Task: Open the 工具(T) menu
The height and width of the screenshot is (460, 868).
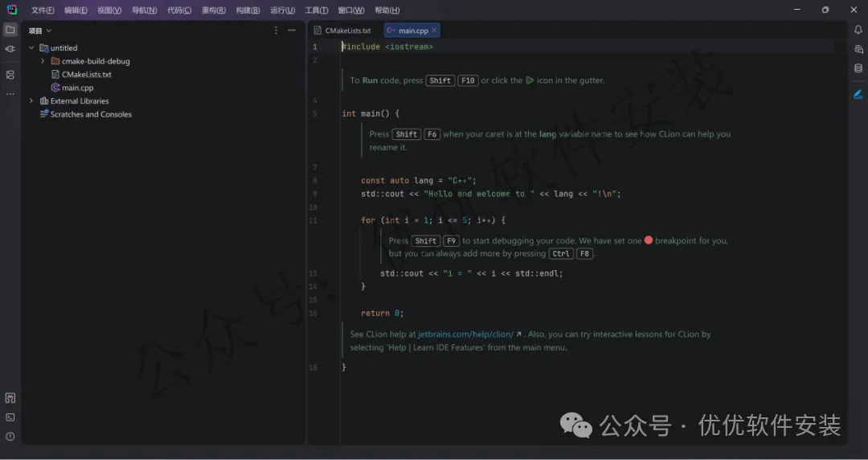Action: pos(317,10)
